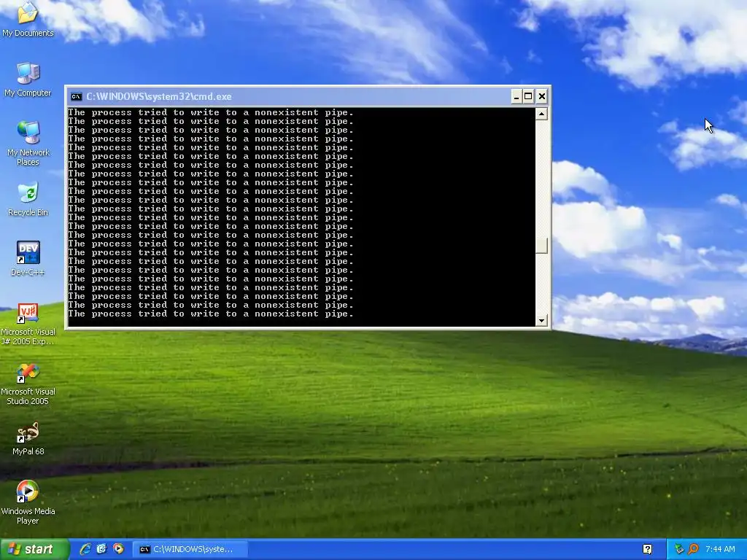Close the cmd.exe window
Screen dimensions: 747x560
(542, 97)
